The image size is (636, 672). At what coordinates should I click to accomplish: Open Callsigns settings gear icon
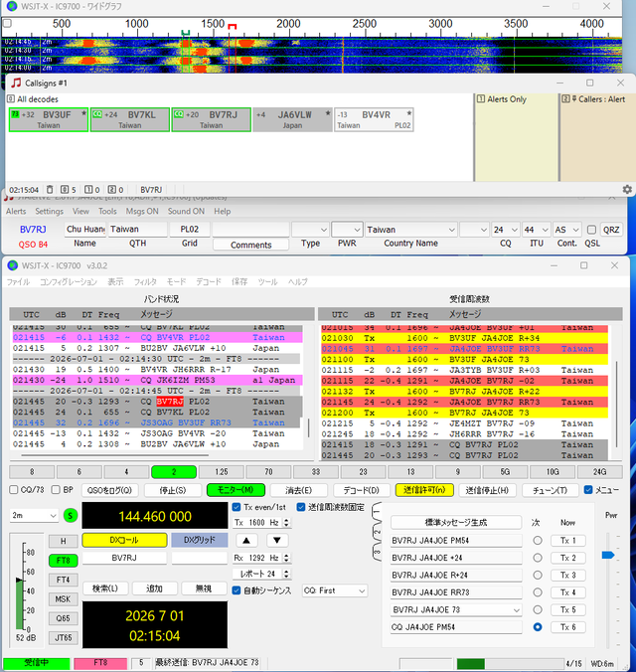tap(627, 190)
